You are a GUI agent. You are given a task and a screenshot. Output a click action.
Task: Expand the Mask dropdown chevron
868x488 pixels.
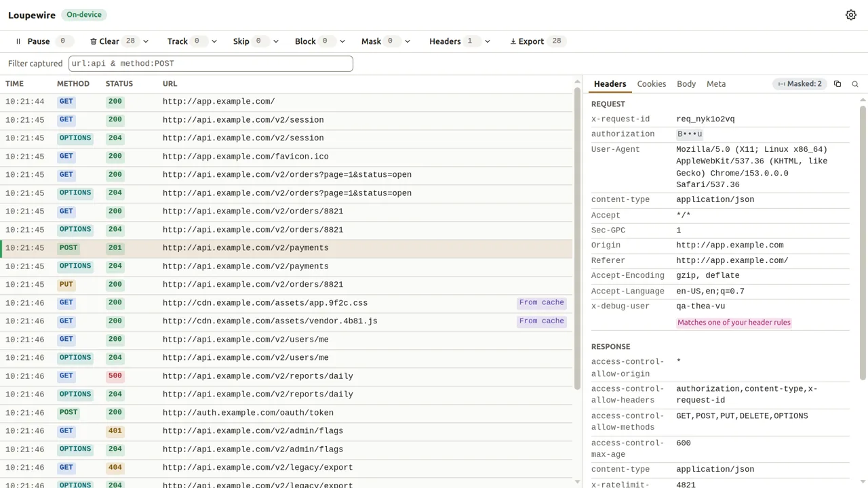tap(408, 41)
